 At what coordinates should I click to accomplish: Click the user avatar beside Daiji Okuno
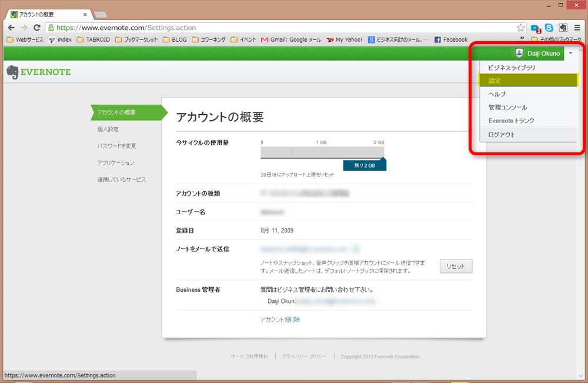point(519,54)
